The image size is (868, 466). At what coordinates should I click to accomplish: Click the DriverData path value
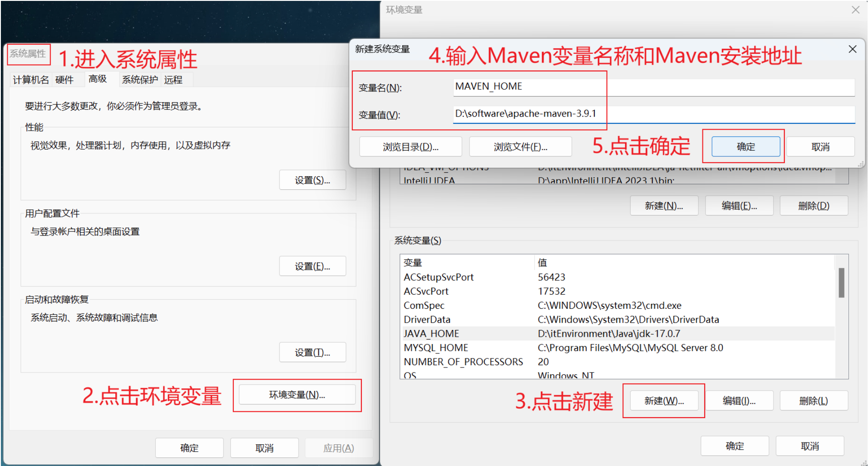pos(628,320)
